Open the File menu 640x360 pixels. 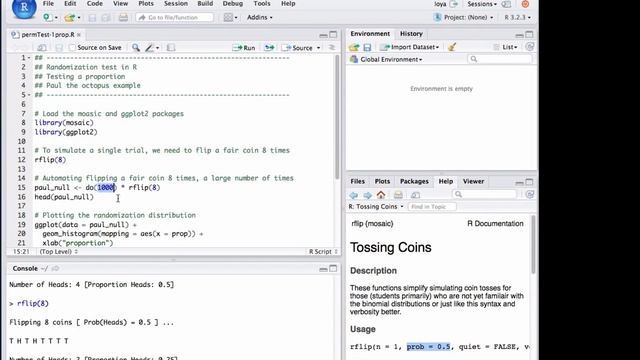click(48, 4)
